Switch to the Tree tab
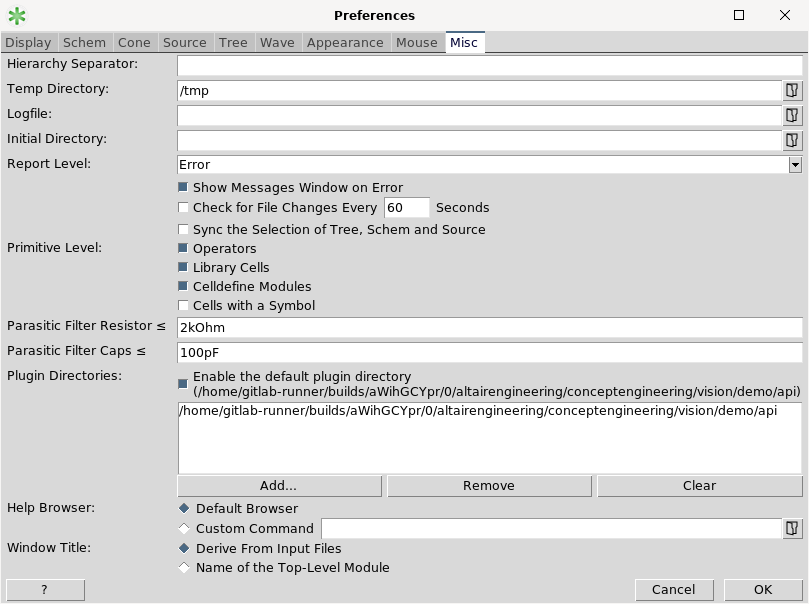809x604 pixels. coord(233,42)
